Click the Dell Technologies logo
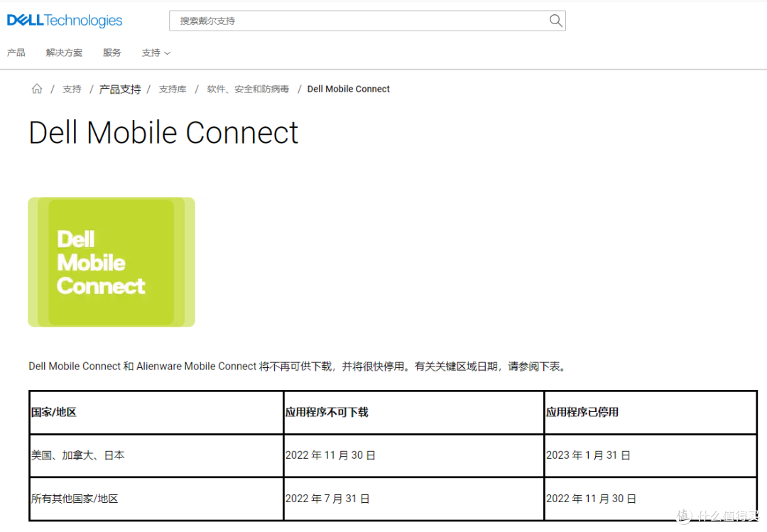Screen dimensions: 767x532 64,20
